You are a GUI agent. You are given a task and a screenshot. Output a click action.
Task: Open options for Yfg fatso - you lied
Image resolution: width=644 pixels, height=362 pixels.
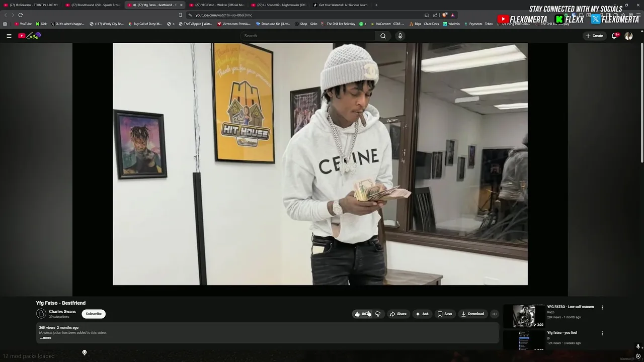602,333
